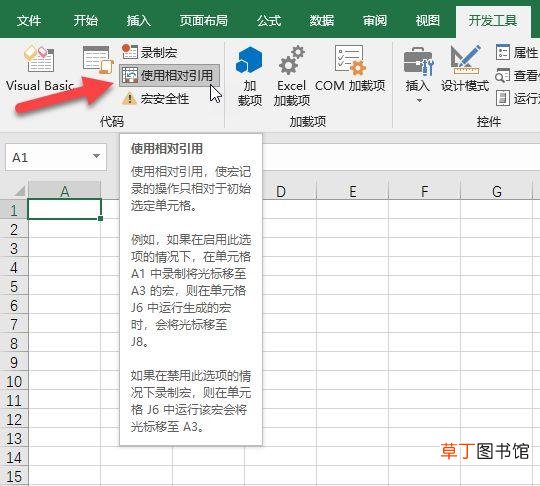Switch to the 审阅 tab
Viewport: 540px width, 486px height.
[x=375, y=20]
